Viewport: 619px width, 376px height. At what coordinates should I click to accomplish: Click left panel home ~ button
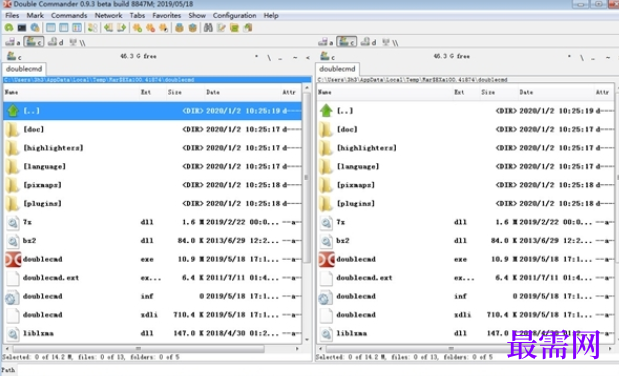[x=295, y=57]
